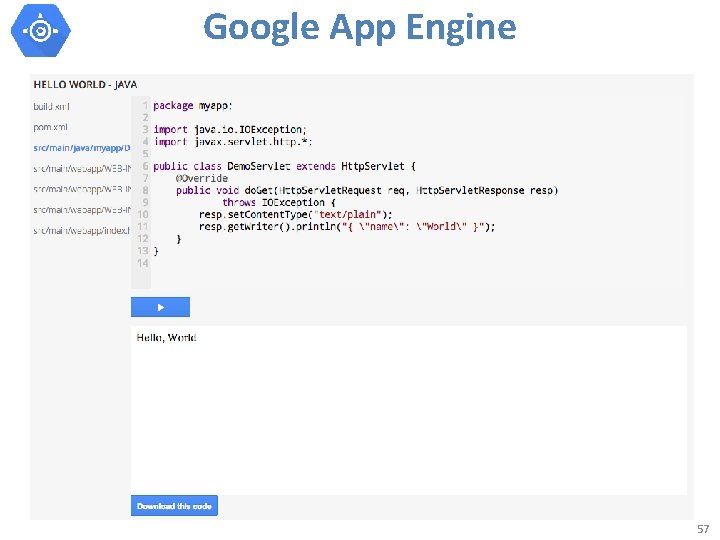Click the 'import java.io.IOException;' line

click(230, 129)
